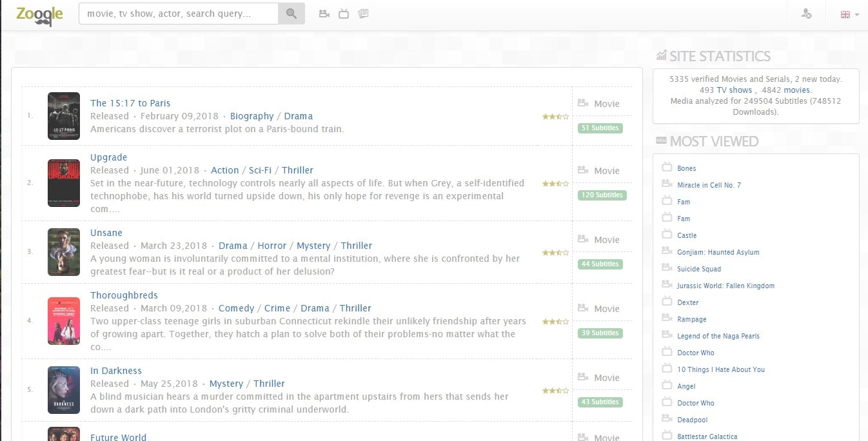Click the camera icon beside Gonjiam: Haunted Asylum
The height and width of the screenshot is (441, 868).
coord(667,251)
